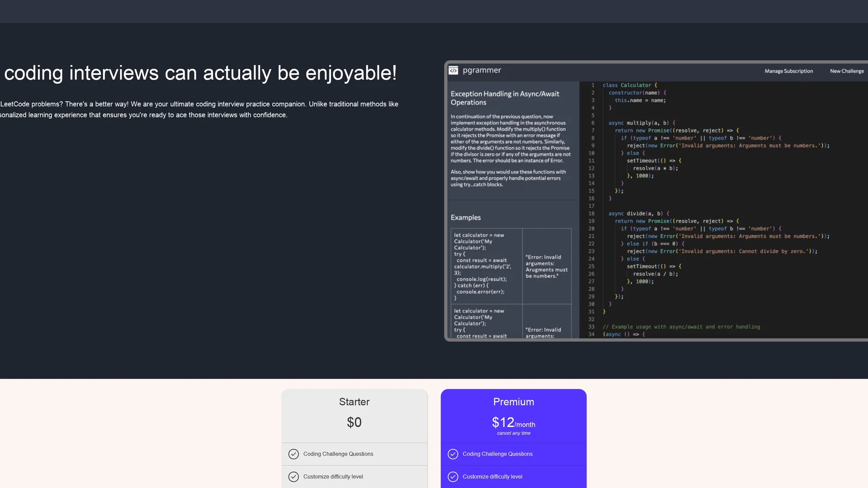Click the code editor preview thumbnail

[656, 201]
